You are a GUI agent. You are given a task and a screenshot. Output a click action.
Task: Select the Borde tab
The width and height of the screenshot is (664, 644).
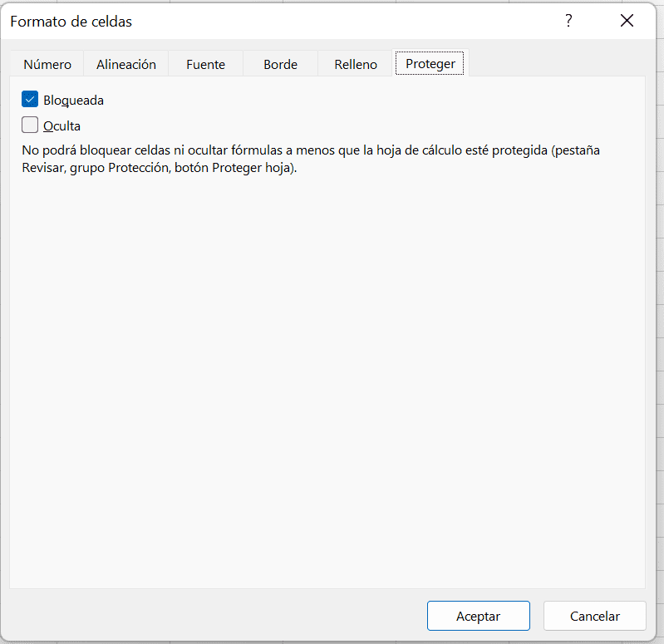tap(280, 64)
